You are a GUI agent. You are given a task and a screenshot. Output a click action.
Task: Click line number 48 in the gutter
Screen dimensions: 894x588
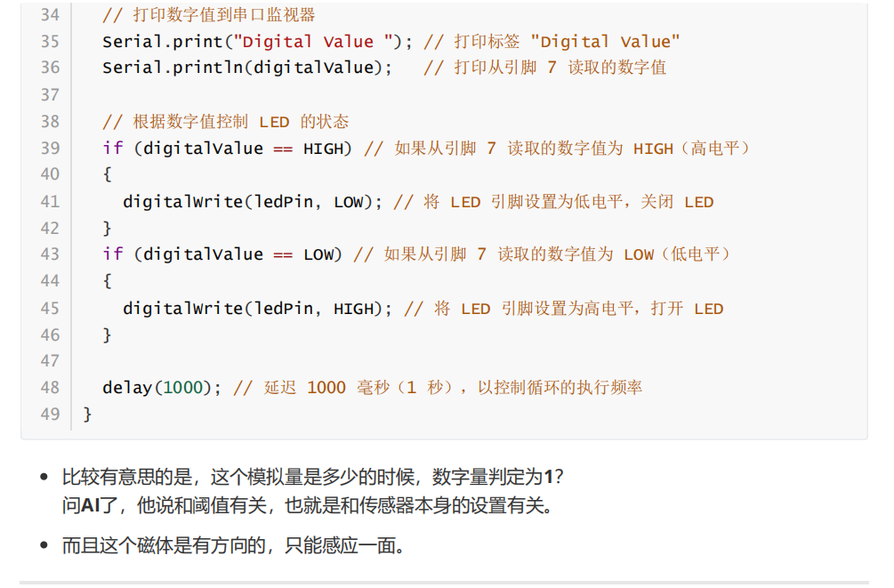[x=50, y=387]
